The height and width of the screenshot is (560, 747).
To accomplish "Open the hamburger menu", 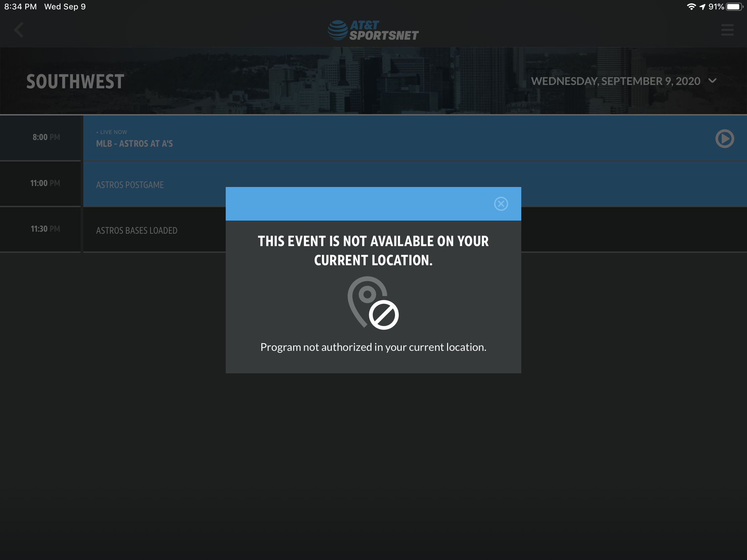I will coord(727,30).
